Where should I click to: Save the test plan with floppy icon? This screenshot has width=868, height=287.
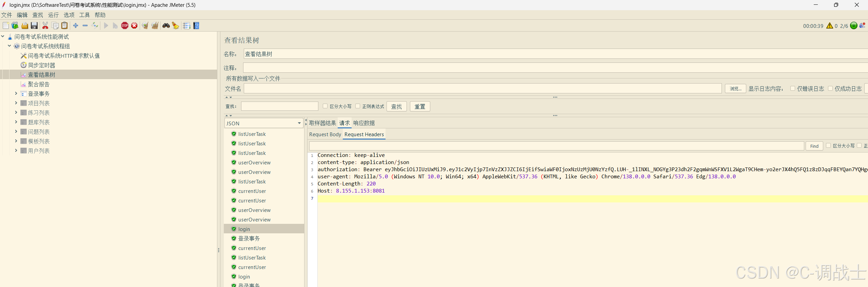(x=34, y=25)
